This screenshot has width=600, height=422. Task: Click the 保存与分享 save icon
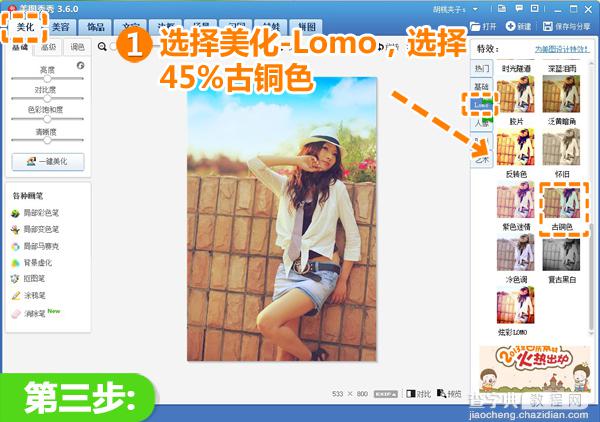click(548, 26)
